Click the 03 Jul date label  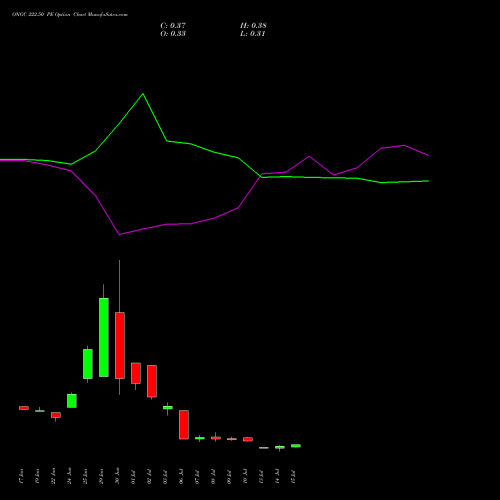coord(165,477)
